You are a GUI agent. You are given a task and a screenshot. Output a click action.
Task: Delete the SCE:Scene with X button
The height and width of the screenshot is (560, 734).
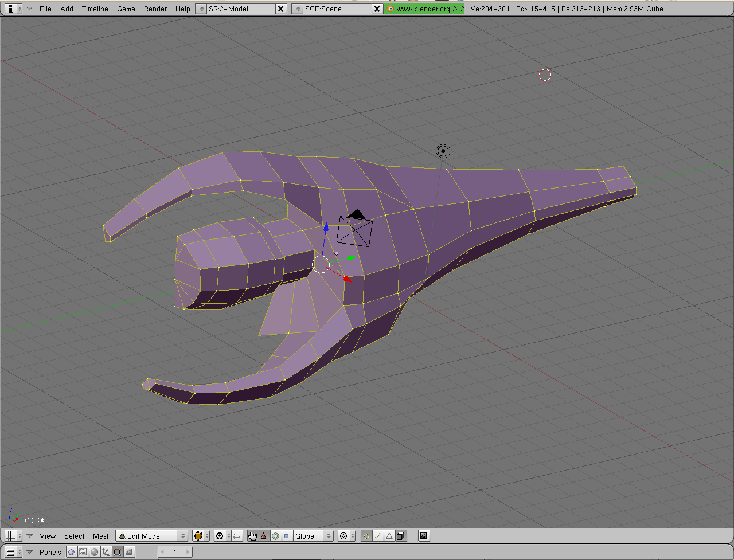377,9
